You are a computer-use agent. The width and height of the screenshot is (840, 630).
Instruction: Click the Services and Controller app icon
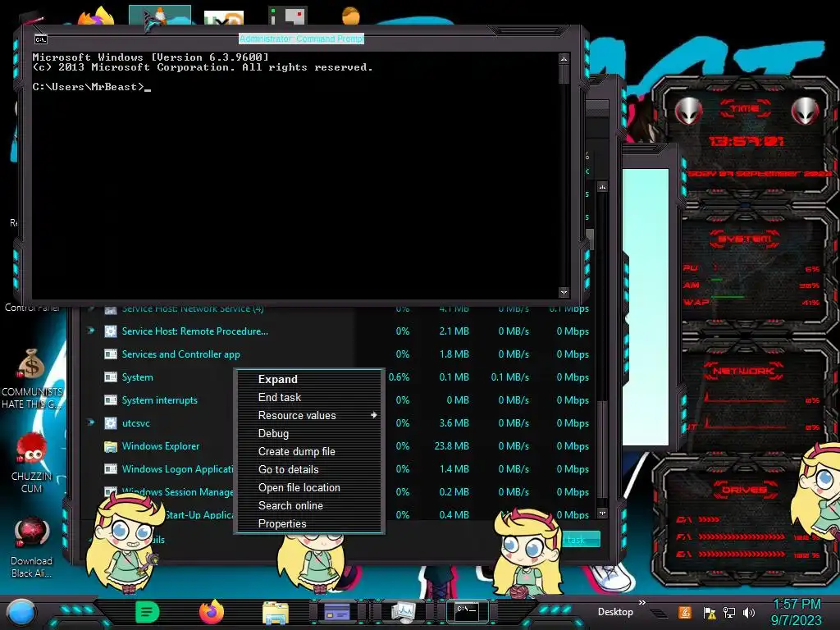111,354
